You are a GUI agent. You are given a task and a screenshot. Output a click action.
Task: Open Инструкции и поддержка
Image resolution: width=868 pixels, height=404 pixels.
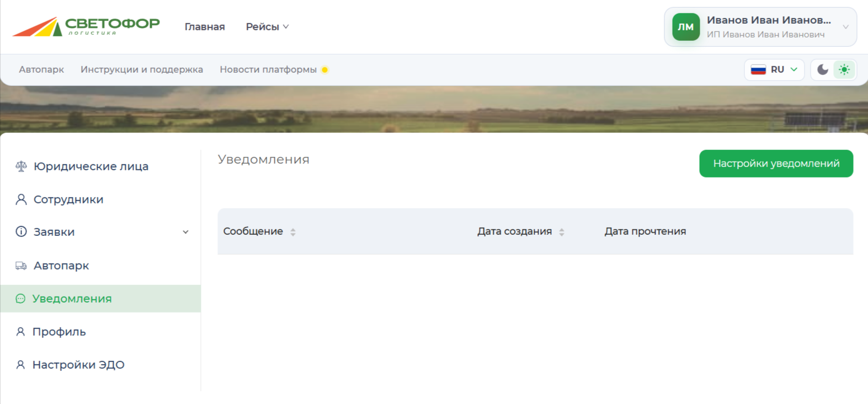(x=142, y=70)
